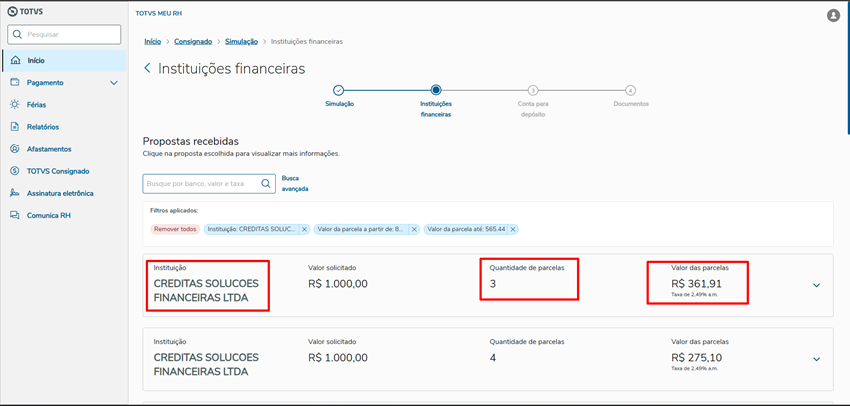Click the Consignado breadcrumb link
The image size is (850, 406).
(193, 41)
